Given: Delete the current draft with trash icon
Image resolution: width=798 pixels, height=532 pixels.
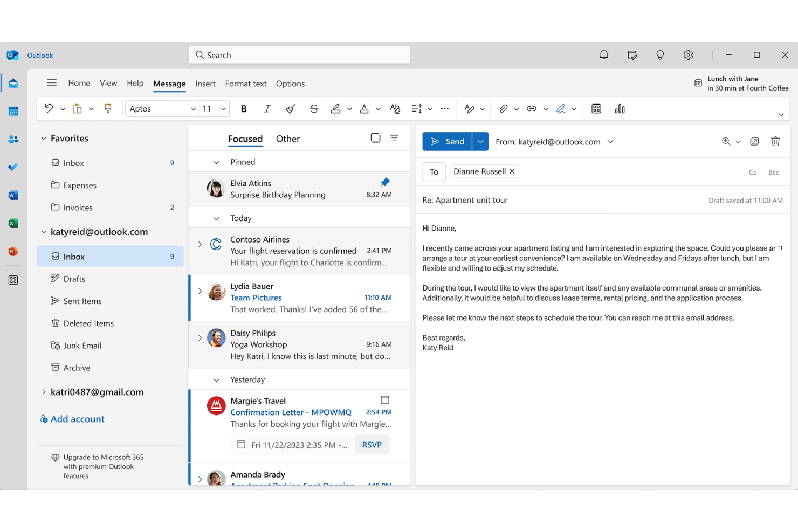Looking at the screenshot, I should click(775, 141).
